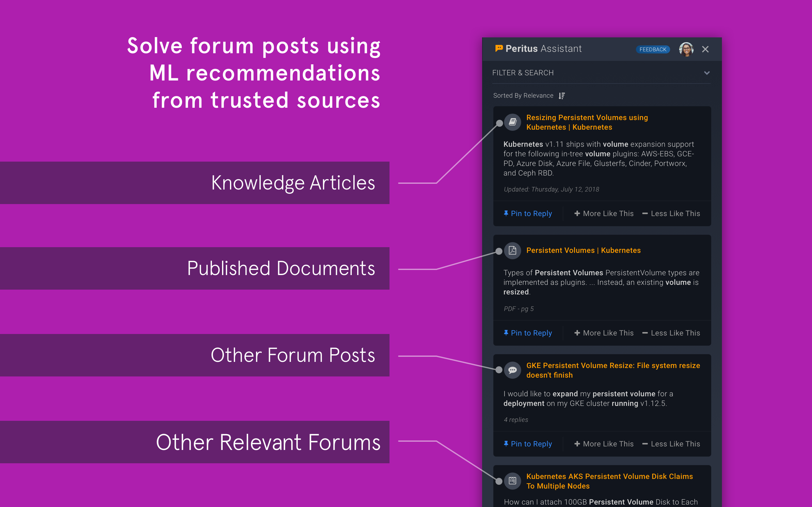812x507 pixels.
Task: Click the clipboard icon next to Kubernetes AKS result
Action: (512, 481)
